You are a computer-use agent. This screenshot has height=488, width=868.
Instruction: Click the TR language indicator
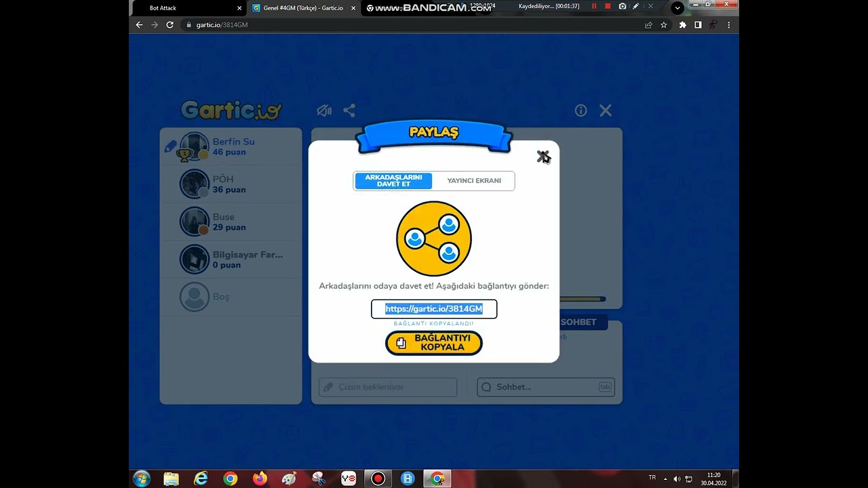[652, 478]
